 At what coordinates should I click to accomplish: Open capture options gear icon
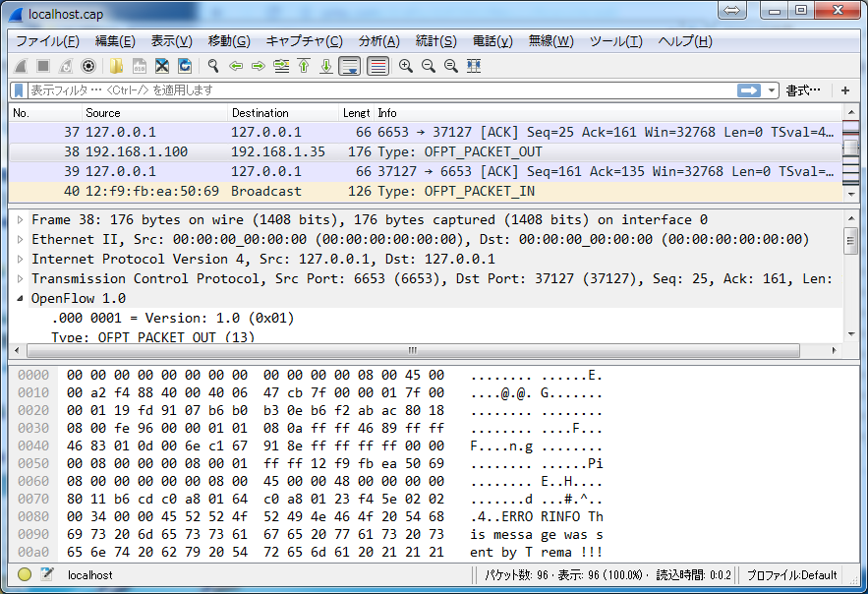[x=88, y=67]
